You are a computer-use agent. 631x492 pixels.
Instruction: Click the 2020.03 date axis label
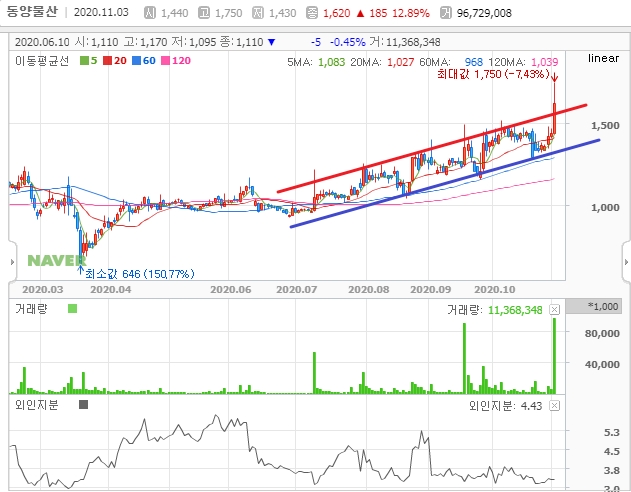[x=43, y=290]
